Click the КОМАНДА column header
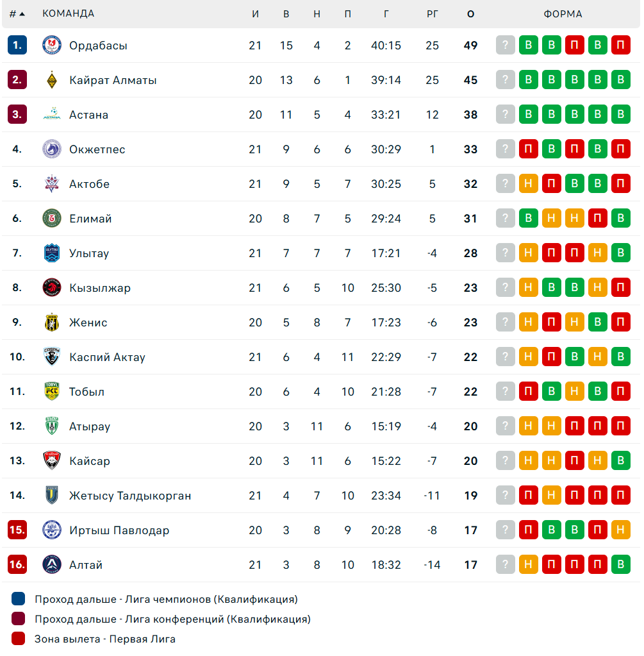The width and height of the screenshot is (644, 656). pos(68,13)
